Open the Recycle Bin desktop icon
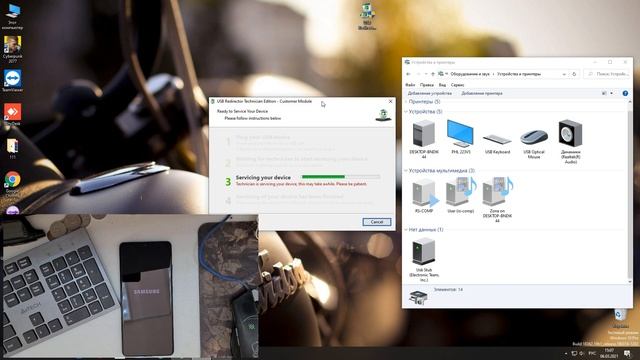Screen dimensions: 640x360 (x=620, y=318)
